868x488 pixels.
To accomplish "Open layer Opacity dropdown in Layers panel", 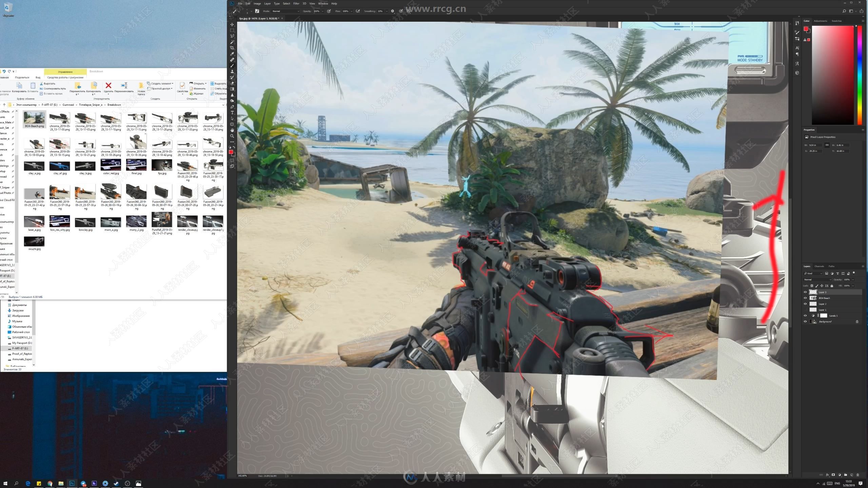I will tap(853, 280).
